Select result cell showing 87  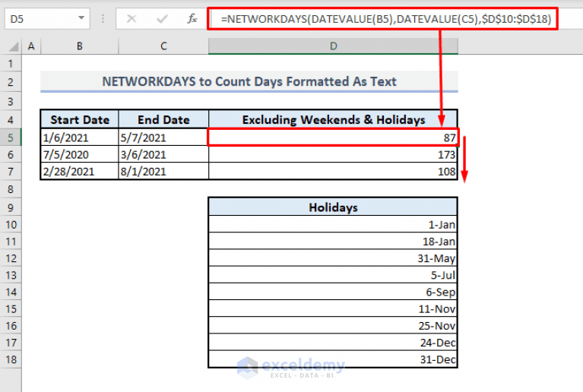coord(333,138)
